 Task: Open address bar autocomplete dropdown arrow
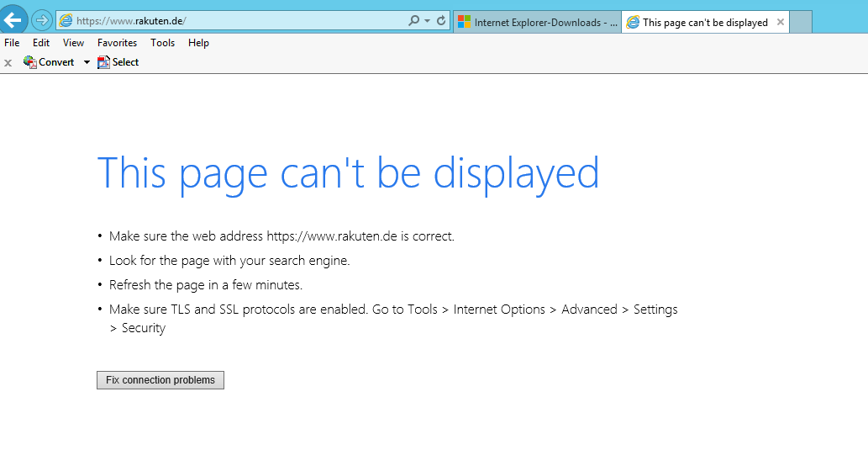click(427, 21)
